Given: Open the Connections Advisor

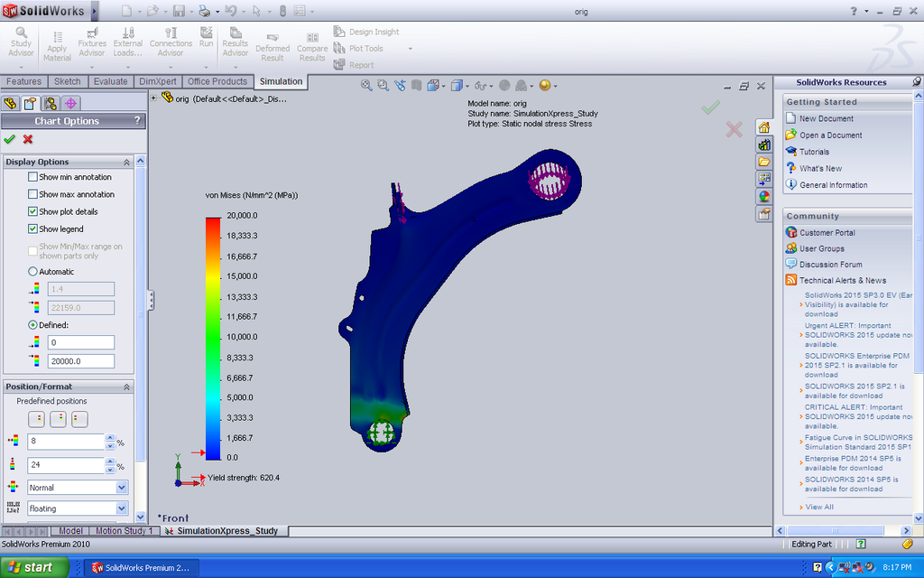Looking at the screenshot, I should coord(171,42).
